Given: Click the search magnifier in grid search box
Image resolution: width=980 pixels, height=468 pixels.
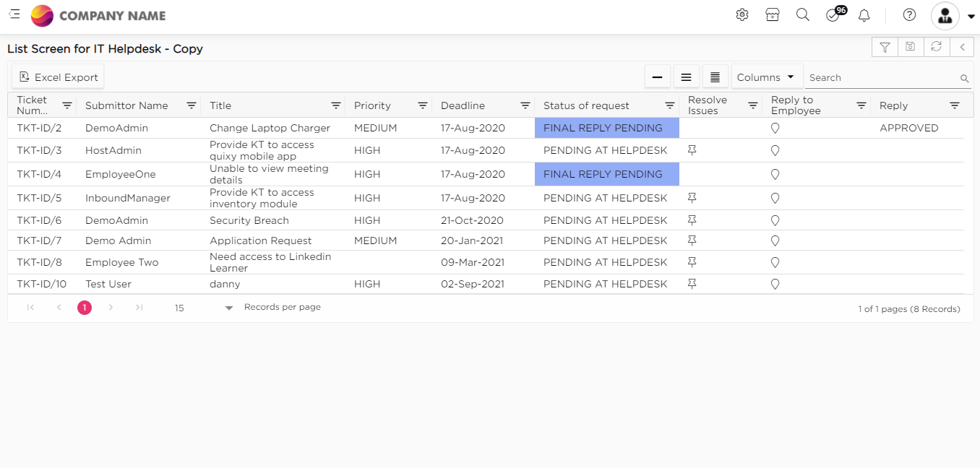Looking at the screenshot, I should (x=964, y=79).
